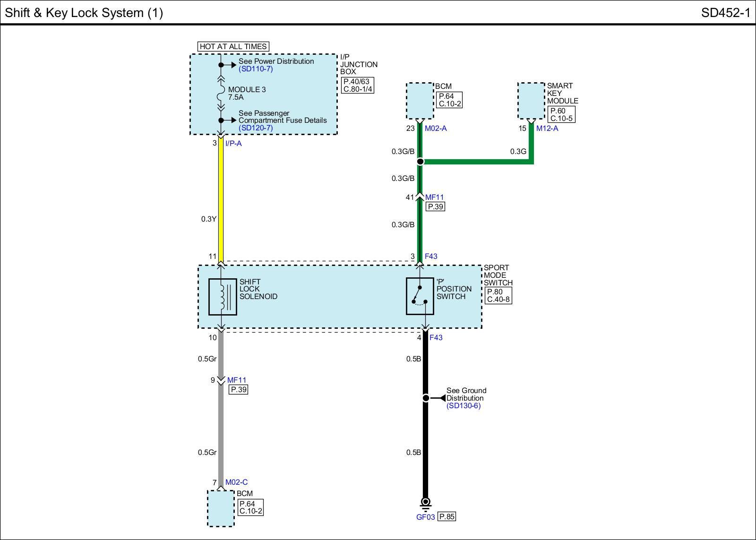Click the green wire splice junction dot
The width and height of the screenshot is (756, 540).
pyautogui.click(x=420, y=162)
